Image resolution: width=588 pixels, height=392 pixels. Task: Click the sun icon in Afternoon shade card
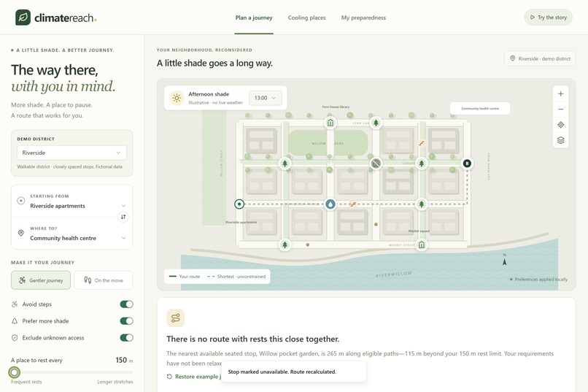[177, 98]
